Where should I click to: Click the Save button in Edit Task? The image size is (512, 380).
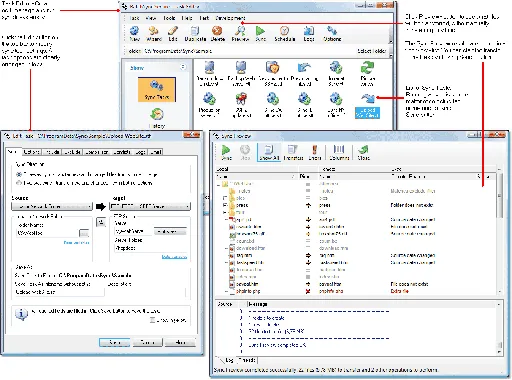[x=114, y=342]
